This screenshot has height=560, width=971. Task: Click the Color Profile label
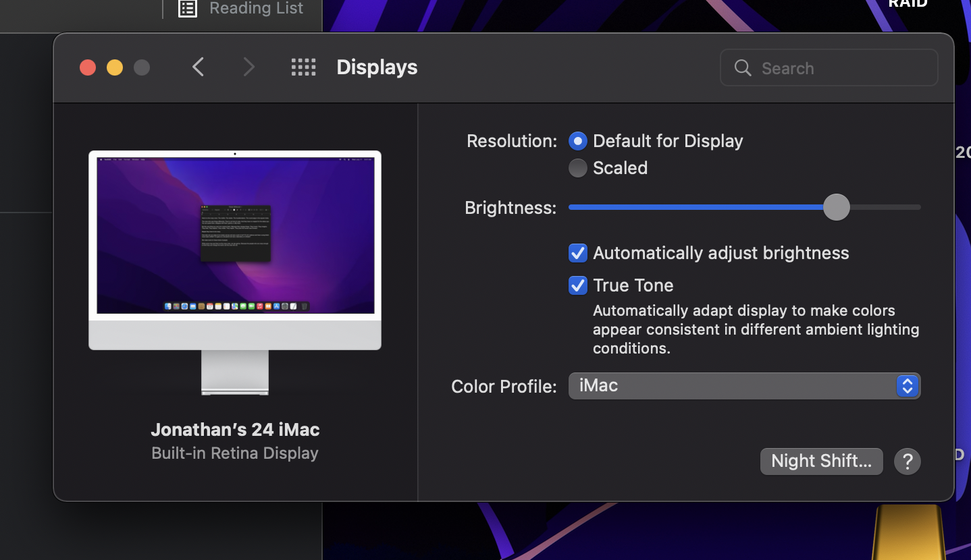coord(504,387)
